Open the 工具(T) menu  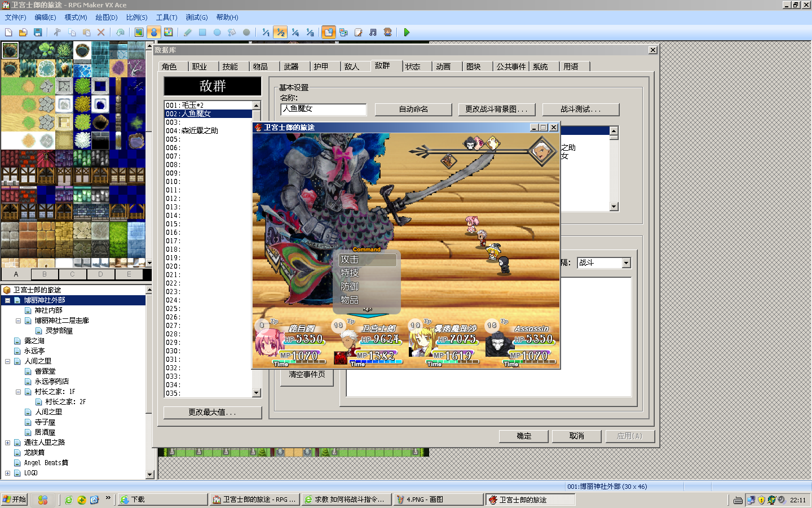[x=167, y=17]
